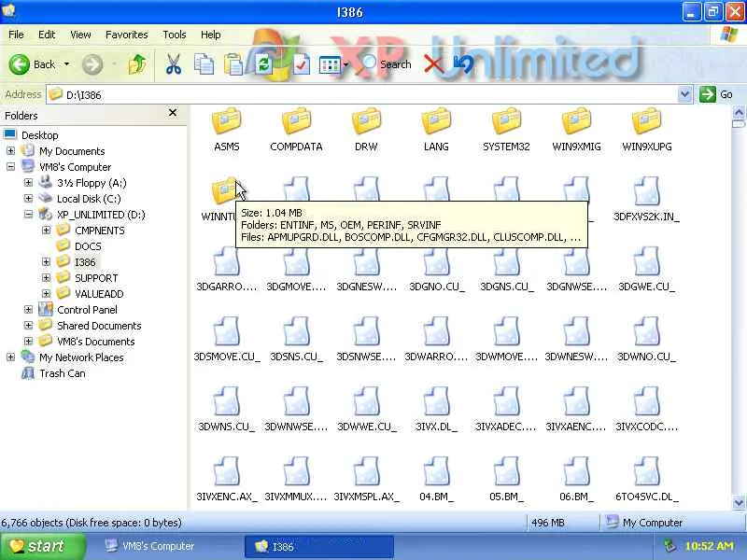Image resolution: width=747 pixels, height=560 pixels.
Task: Delete with the red X icon
Action: [433, 64]
